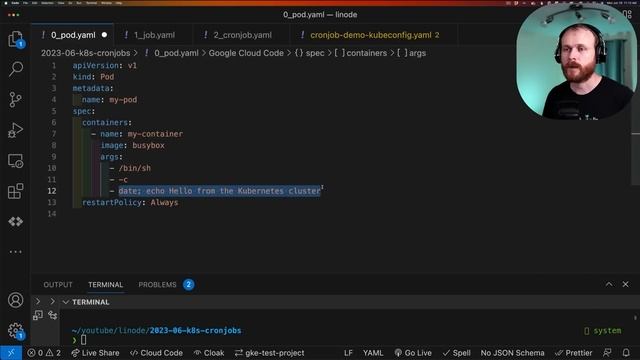Click the selected date echo command line
Image resolution: width=640 pixels, height=360 pixels.
(220, 191)
